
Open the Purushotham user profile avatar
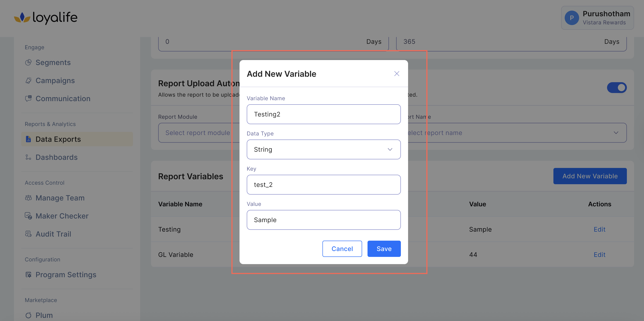click(571, 18)
